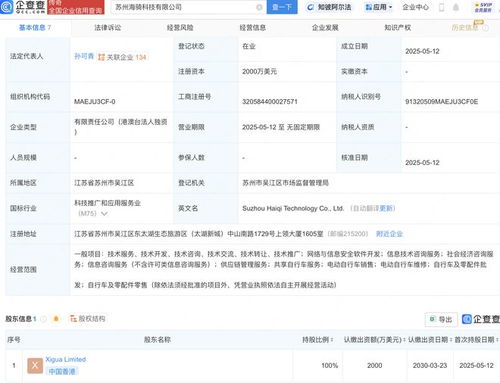Select the 2025-05-12 至 无固定期限 business term
The height and width of the screenshot is (383, 500).
click(281, 127)
